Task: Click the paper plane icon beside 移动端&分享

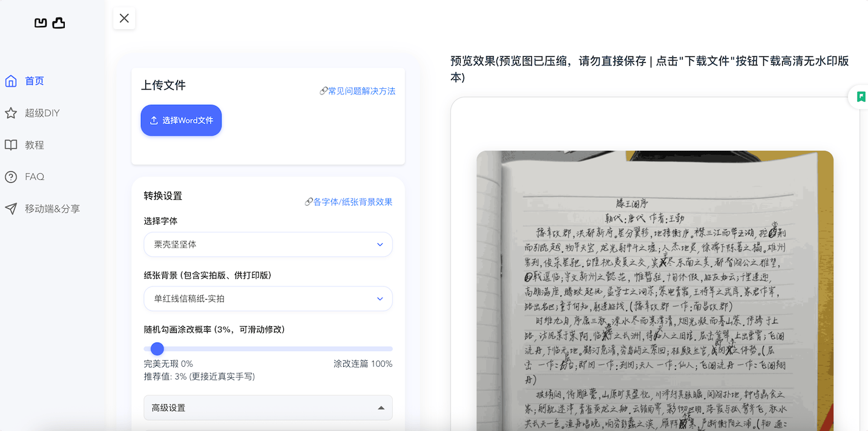Action: tap(11, 209)
